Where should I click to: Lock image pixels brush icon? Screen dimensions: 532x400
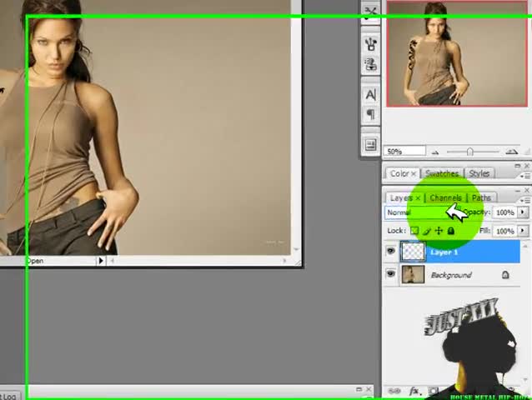(427, 231)
